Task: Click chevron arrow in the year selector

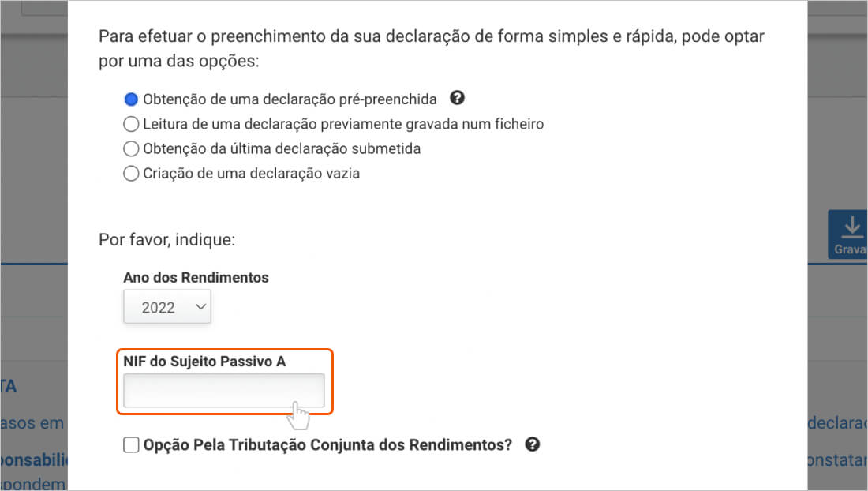Action: (x=200, y=306)
